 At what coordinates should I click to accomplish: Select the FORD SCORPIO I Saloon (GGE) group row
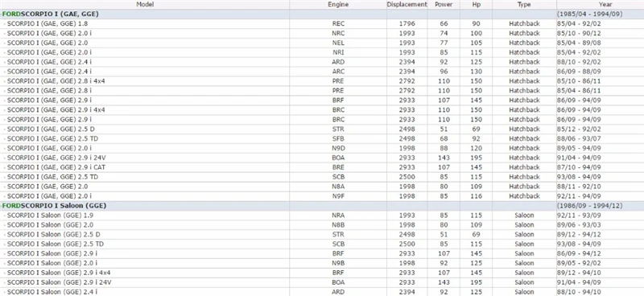click(322, 206)
